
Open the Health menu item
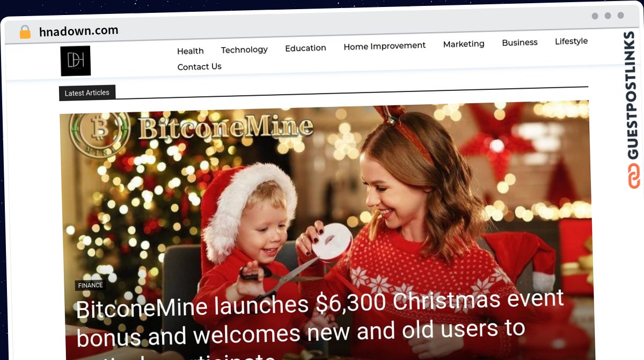coord(191,51)
